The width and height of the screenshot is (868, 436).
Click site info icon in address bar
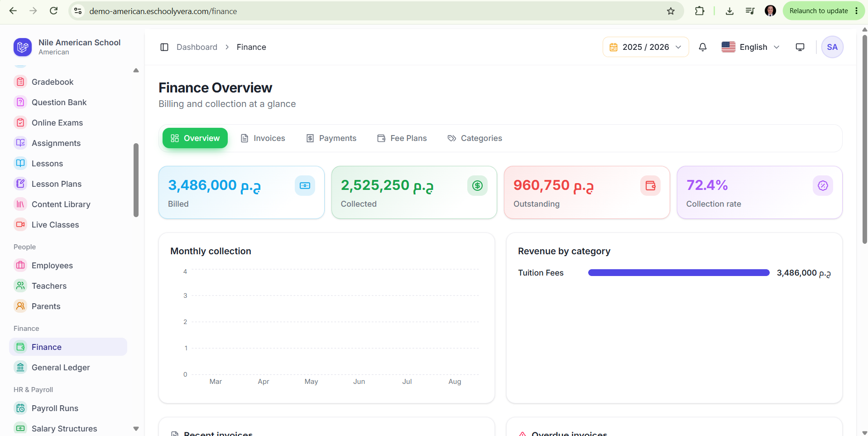click(x=78, y=11)
